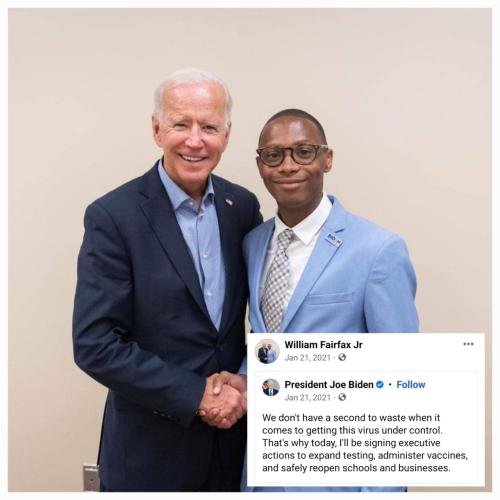Click the tortoiseshell eyeglasses
This screenshot has height=500, width=500.
(x=292, y=155)
